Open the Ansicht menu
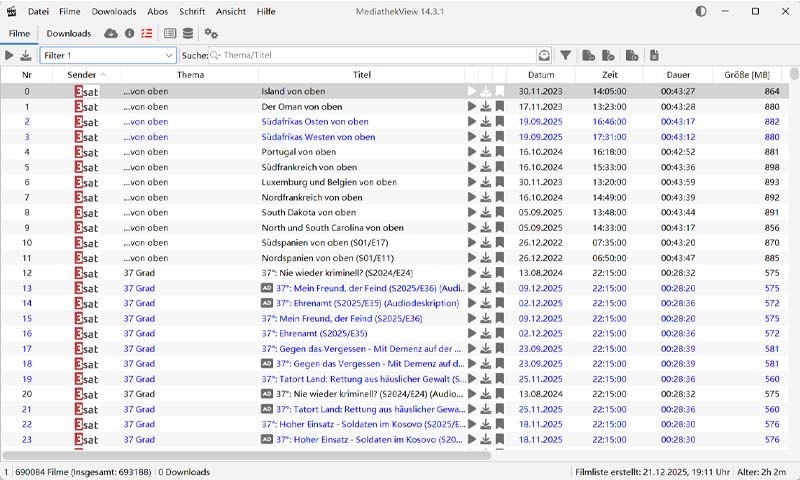This screenshot has height=480, width=800. coord(231,11)
